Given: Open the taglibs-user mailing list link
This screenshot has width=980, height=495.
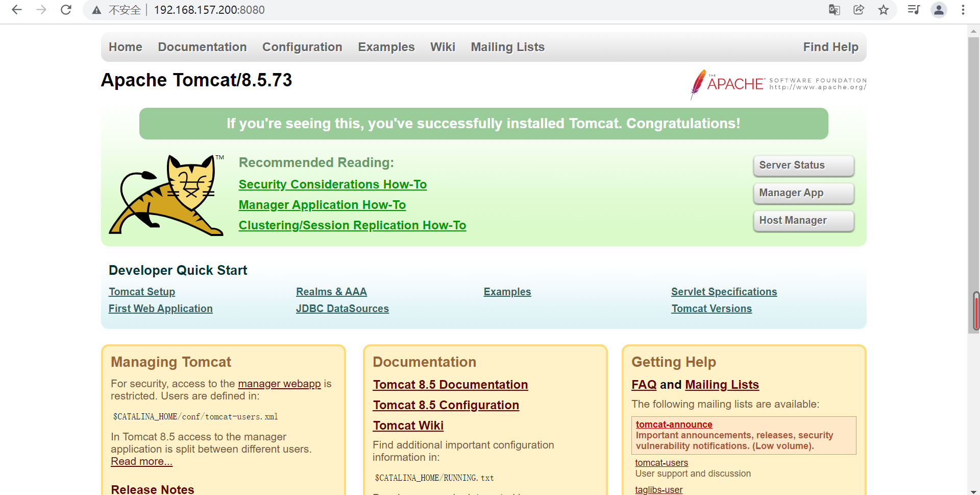Looking at the screenshot, I should click(658, 490).
